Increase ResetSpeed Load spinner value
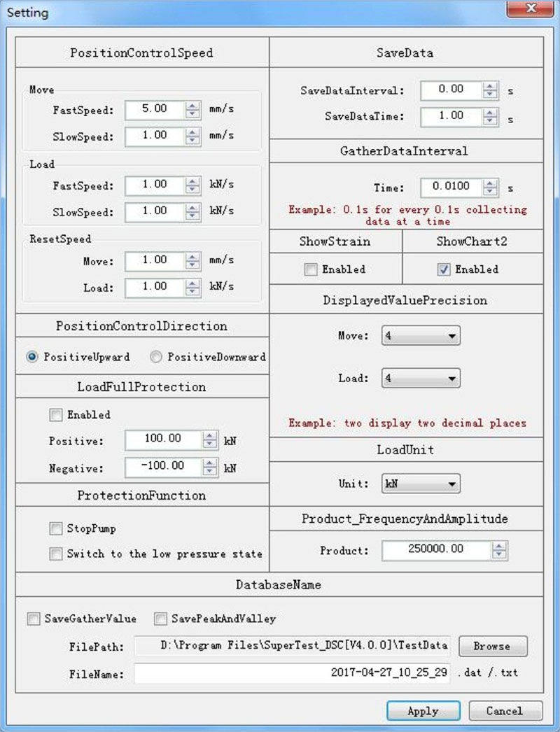560x732 pixels. (x=192, y=283)
